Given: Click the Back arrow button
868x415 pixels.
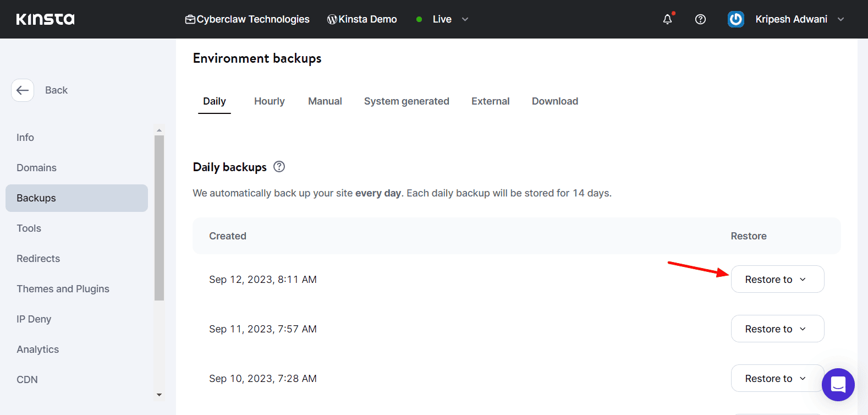Looking at the screenshot, I should tap(23, 90).
